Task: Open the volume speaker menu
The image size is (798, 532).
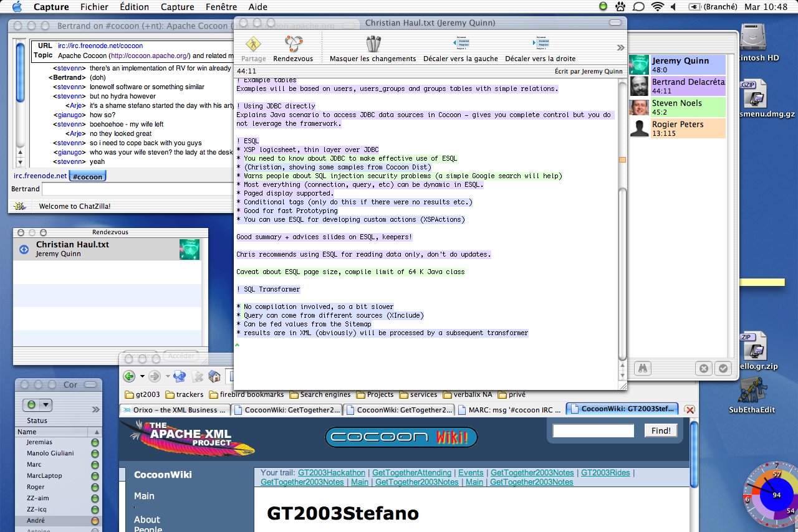Action: coord(673,7)
